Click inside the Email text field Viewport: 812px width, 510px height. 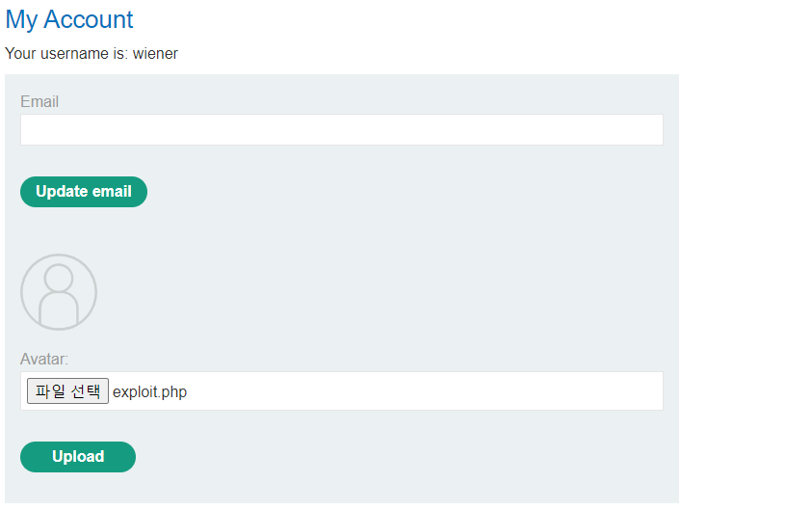341,129
